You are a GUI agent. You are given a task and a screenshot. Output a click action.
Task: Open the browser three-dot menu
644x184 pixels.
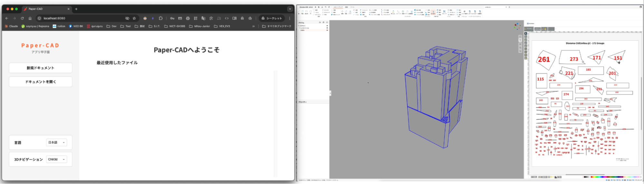point(290,18)
